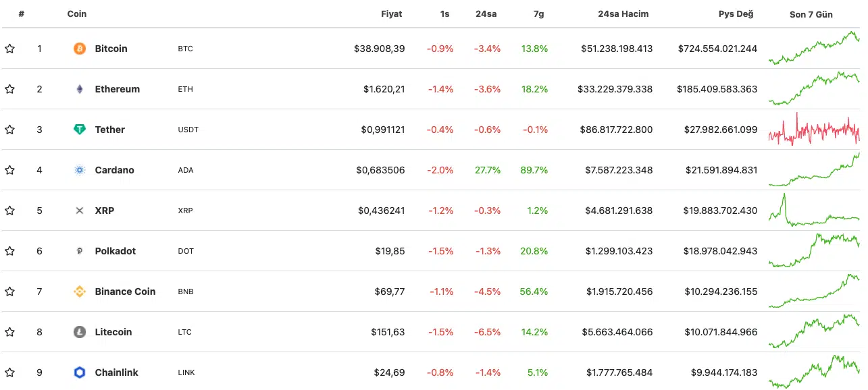Click the Binance Coin logo icon

point(80,291)
